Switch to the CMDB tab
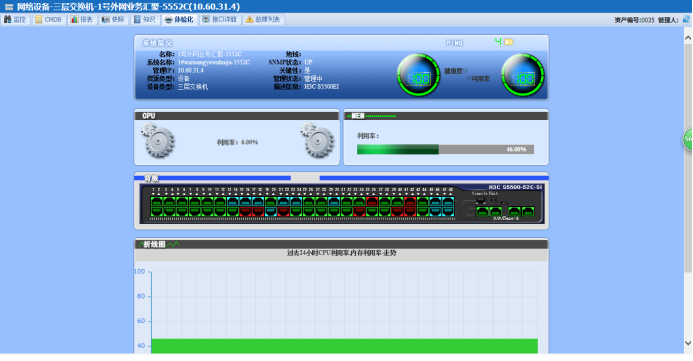The width and height of the screenshot is (693, 361). coord(48,19)
